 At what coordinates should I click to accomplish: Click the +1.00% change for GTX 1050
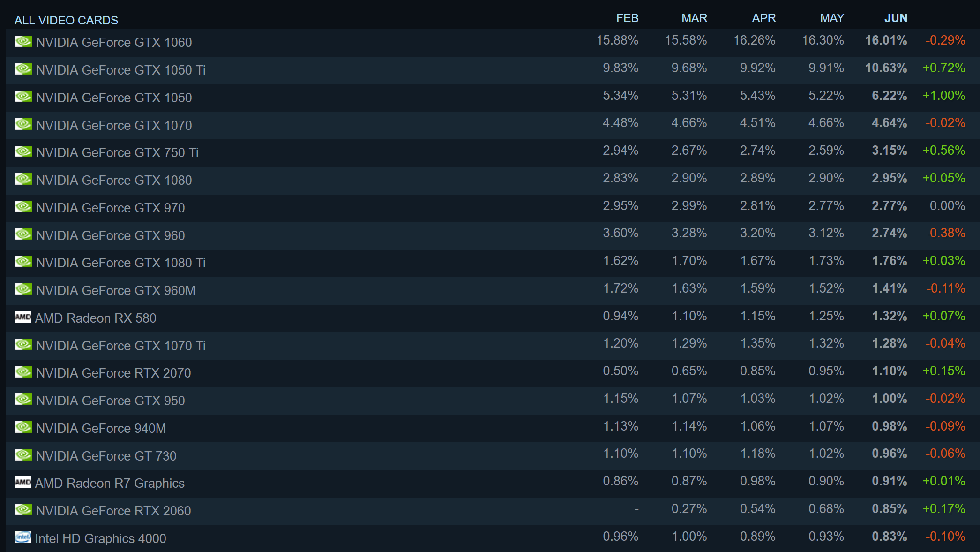943,96
